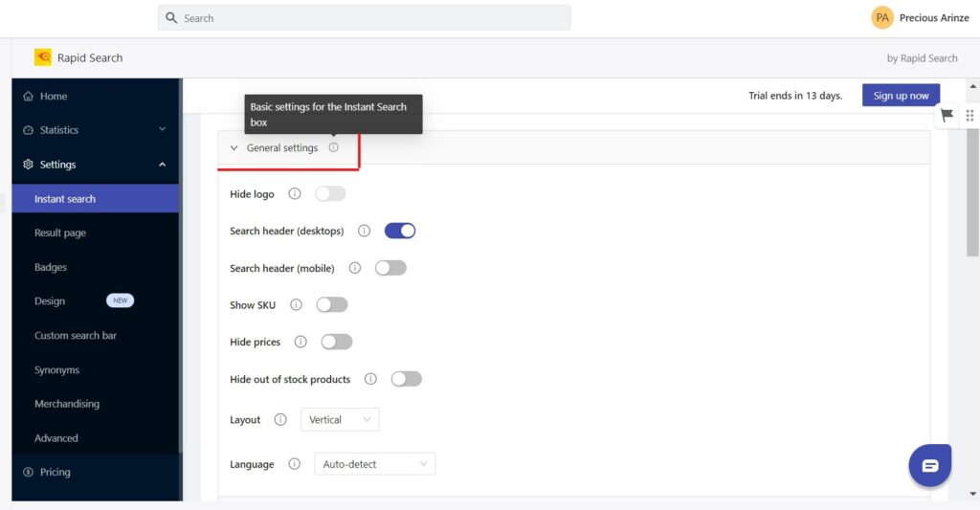
Task: Open the Language Auto-detect dropdown
Action: [375, 464]
